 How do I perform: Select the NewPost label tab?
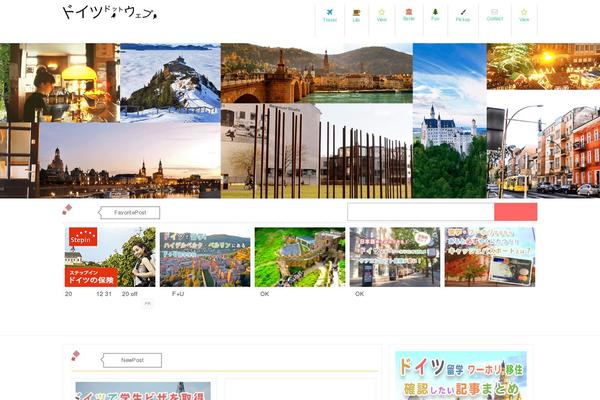point(132,360)
